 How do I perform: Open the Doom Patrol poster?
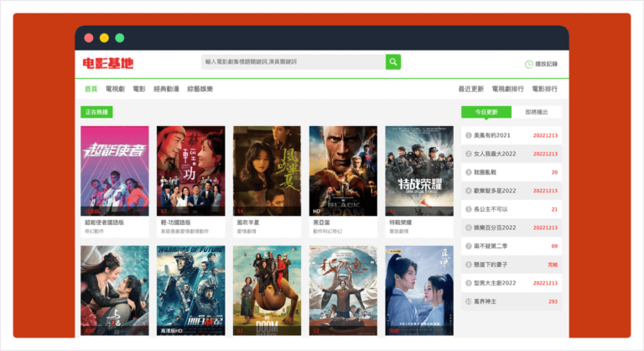[x=267, y=291]
